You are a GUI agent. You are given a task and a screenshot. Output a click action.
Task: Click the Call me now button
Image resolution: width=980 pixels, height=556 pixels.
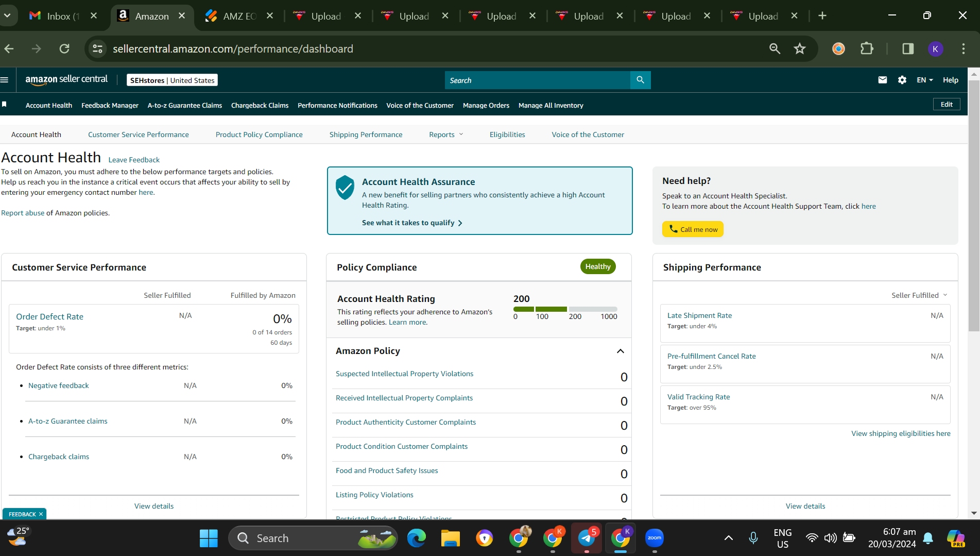(693, 229)
